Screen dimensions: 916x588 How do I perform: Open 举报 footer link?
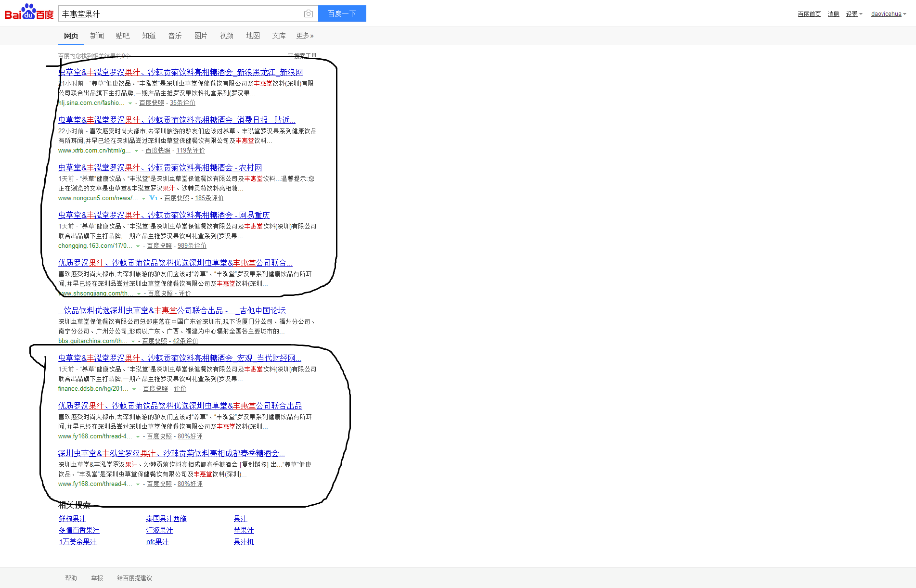pos(97,578)
